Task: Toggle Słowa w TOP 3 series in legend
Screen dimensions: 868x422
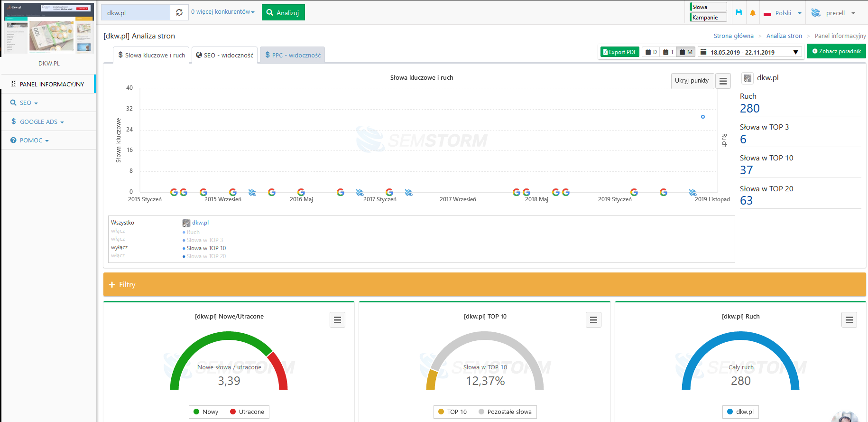Action: click(203, 240)
